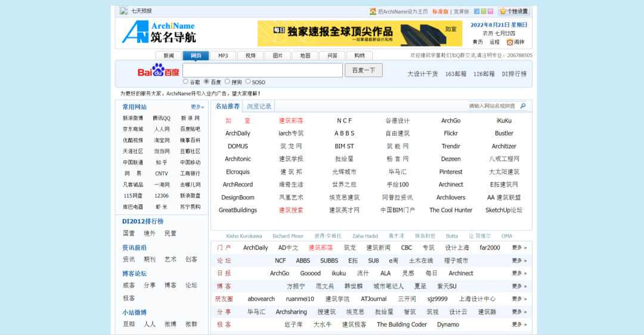644x335 pixels.
Task: Click the yellow 独家速报全球顶尖作品 banner ad
Action: (360, 33)
